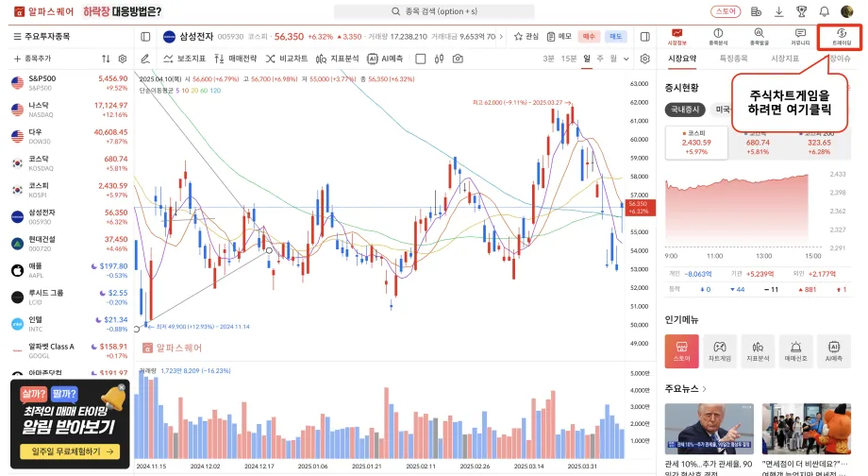The height and width of the screenshot is (476, 868).
Task: Select 3분 interval
Action: tap(548, 59)
